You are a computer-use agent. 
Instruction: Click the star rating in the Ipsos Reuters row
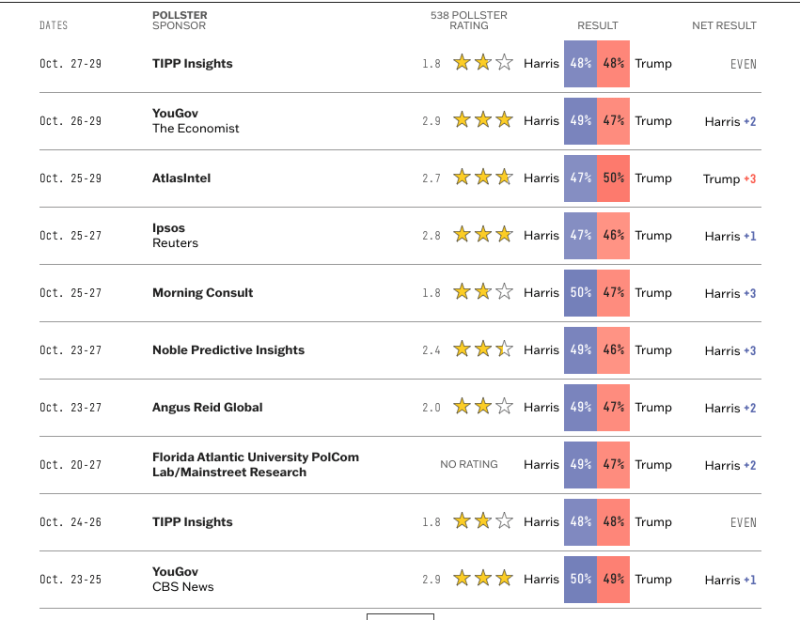(x=482, y=235)
